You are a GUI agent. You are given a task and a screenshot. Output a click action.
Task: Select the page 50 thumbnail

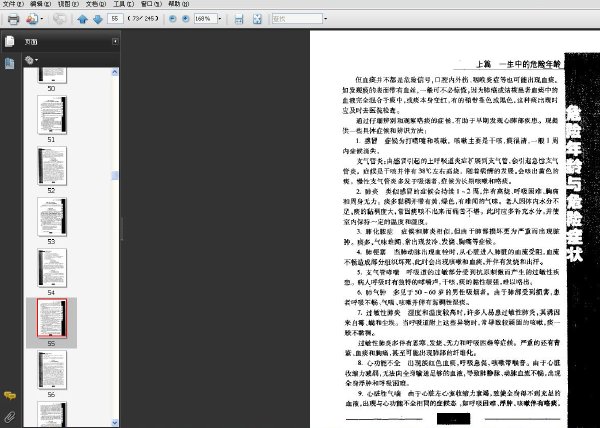coord(52,75)
